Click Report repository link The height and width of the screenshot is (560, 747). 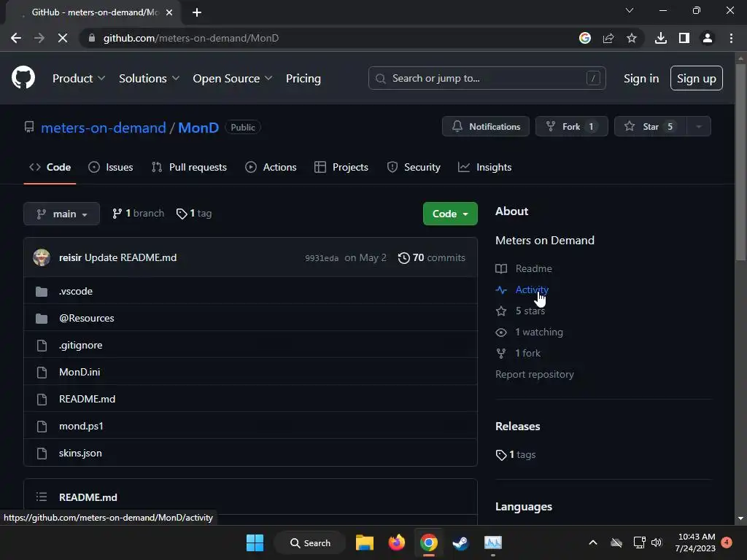click(535, 374)
